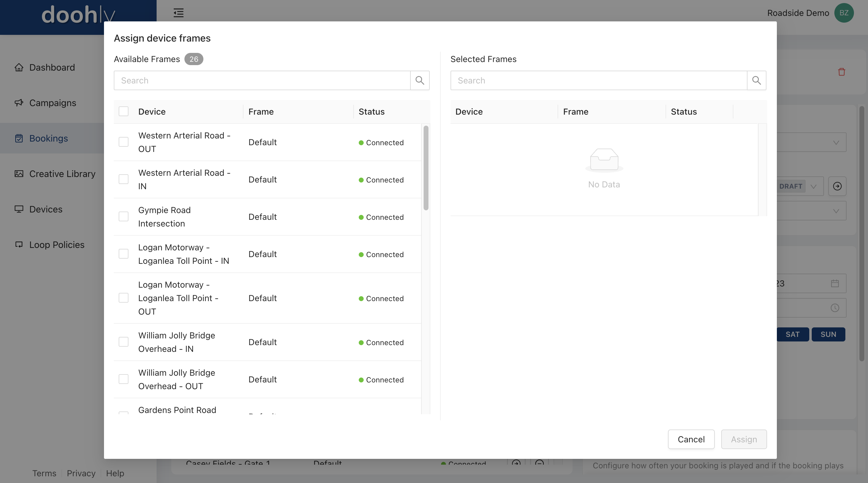Viewport: 868px width, 483px height.
Task: Click the red trash delete icon
Action: pos(841,72)
